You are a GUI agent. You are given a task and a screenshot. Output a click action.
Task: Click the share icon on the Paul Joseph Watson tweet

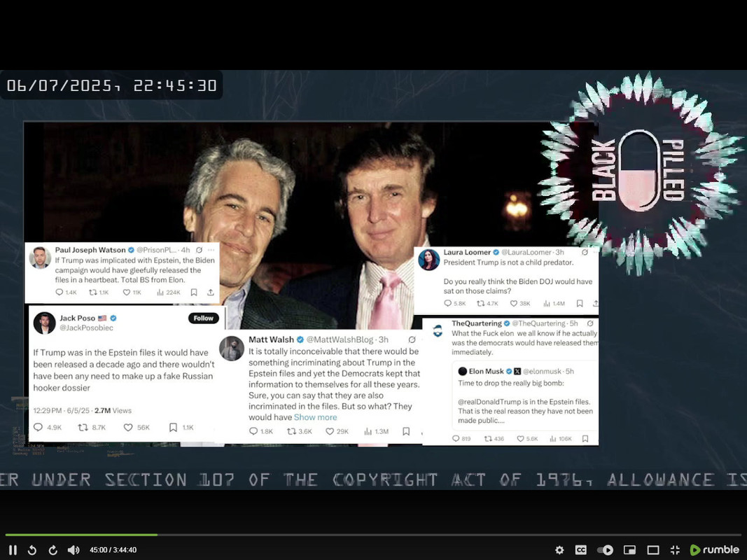[x=211, y=293]
